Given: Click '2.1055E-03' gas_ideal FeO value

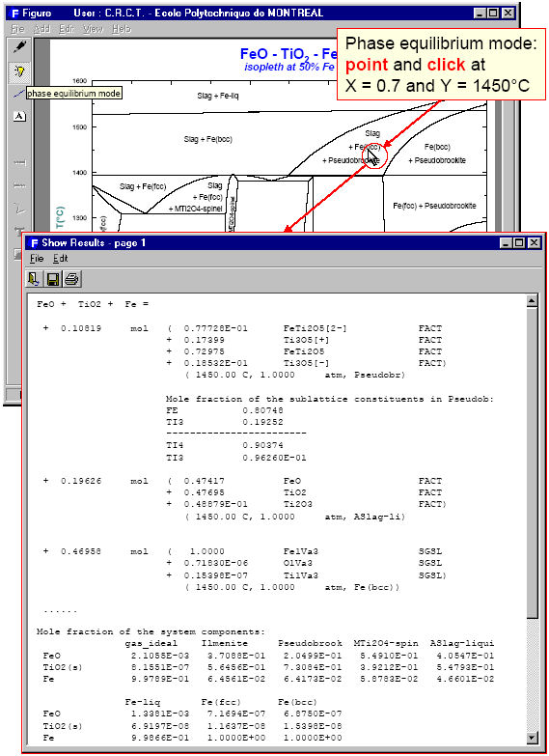Looking at the screenshot, I should [160, 656].
